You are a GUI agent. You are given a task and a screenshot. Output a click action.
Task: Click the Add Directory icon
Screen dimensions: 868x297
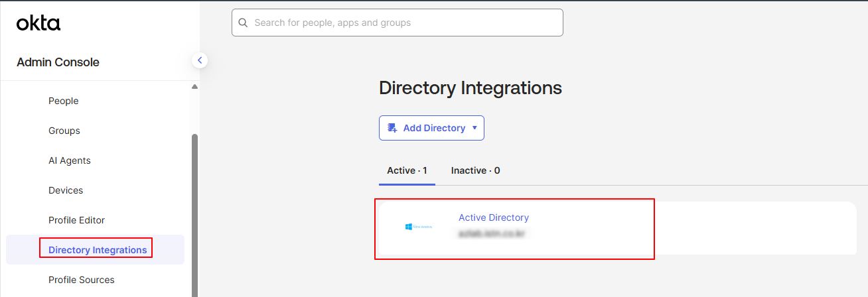pyautogui.click(x=392, y=128)
